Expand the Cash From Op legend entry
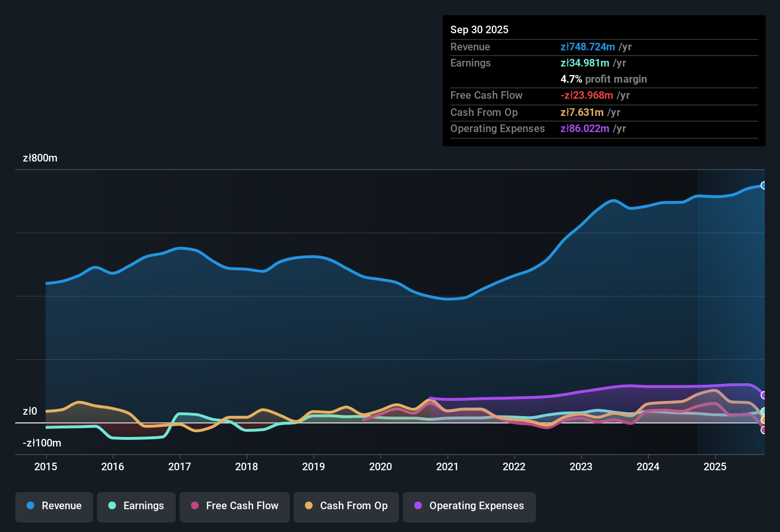The image size is (780, 532). (346, 506)
